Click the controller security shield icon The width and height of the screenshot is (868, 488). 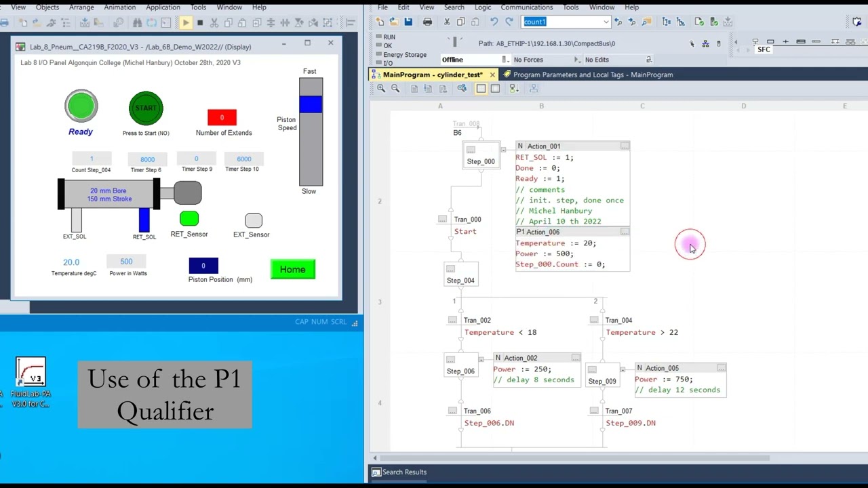pos(857,22)
